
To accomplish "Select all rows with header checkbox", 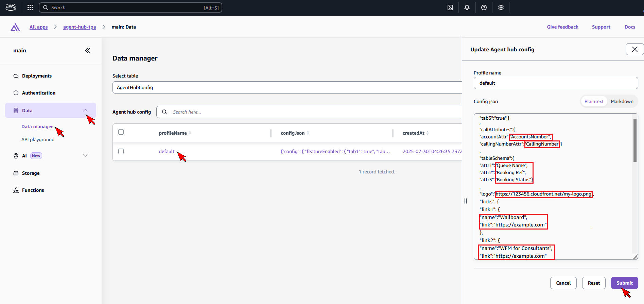I will coord(121,132).
